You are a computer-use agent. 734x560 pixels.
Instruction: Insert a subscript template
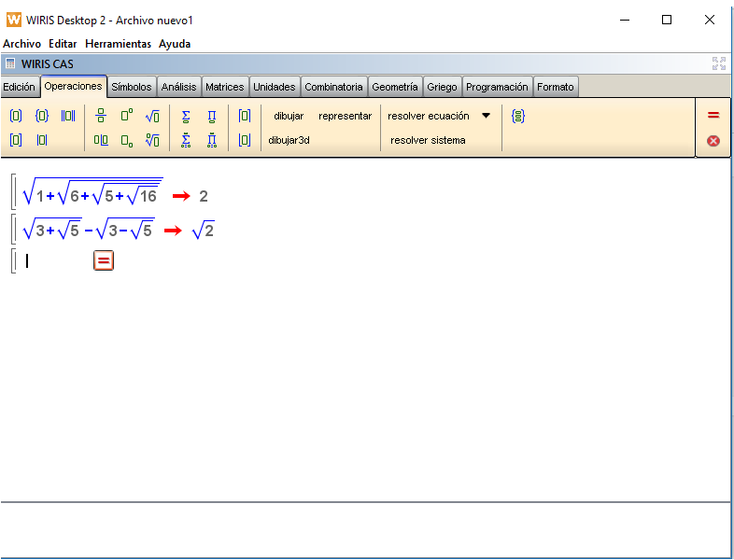127,140
